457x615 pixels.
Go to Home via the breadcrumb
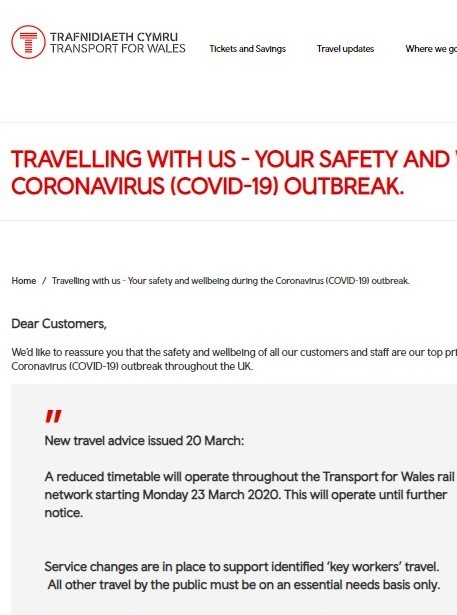24,281
